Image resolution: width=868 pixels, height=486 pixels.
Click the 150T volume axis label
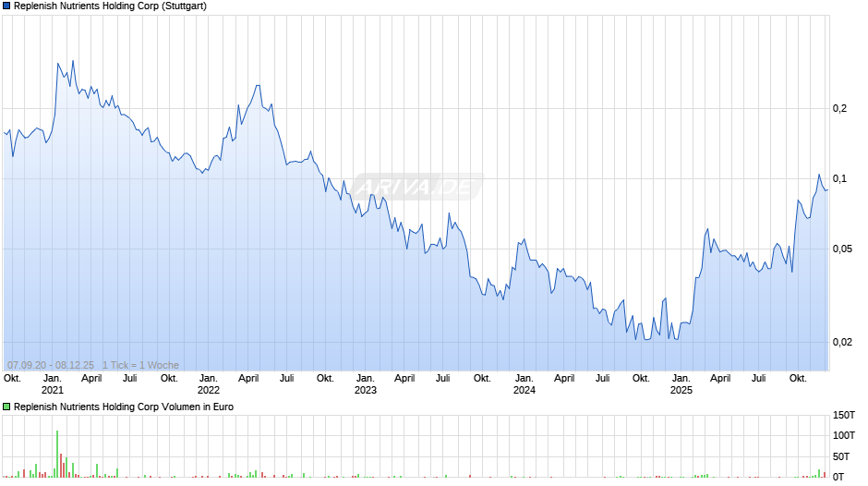click(844, 415)
